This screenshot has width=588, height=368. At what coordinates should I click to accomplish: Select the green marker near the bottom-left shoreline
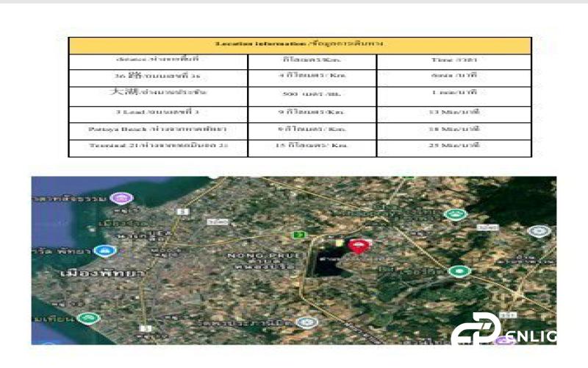(89, 319)
